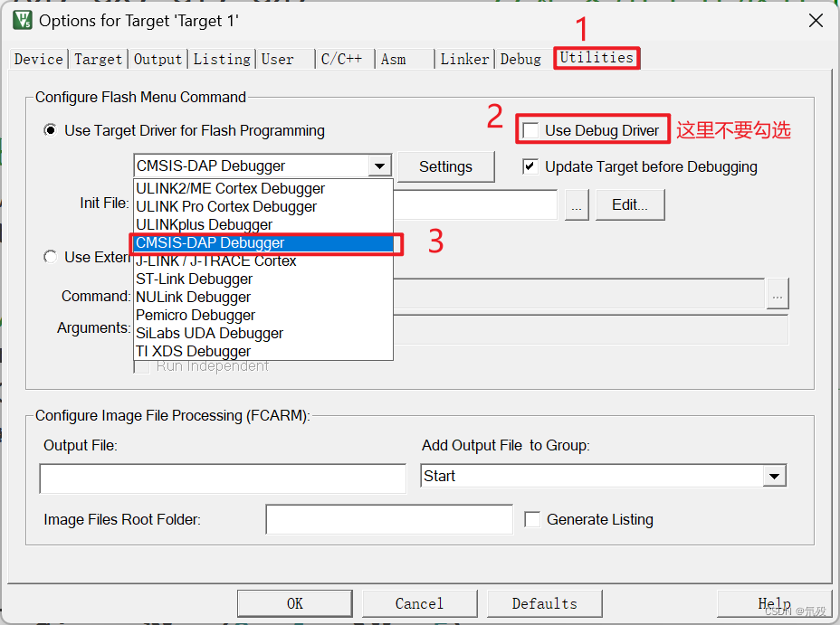Viewport: 840px width, 625px height.
Task: Open the Edit... dialog for Init File
Action: coord(630,204)
